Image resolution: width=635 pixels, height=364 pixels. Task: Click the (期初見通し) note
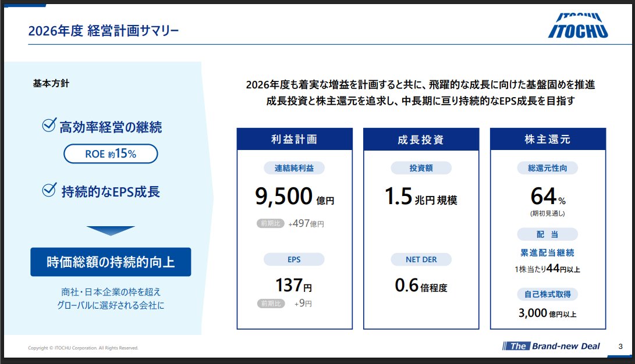[x=548, y=213]
